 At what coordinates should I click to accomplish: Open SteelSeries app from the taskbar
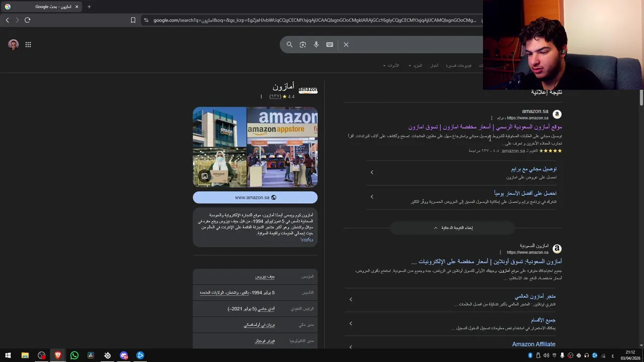tap(108, 355)
